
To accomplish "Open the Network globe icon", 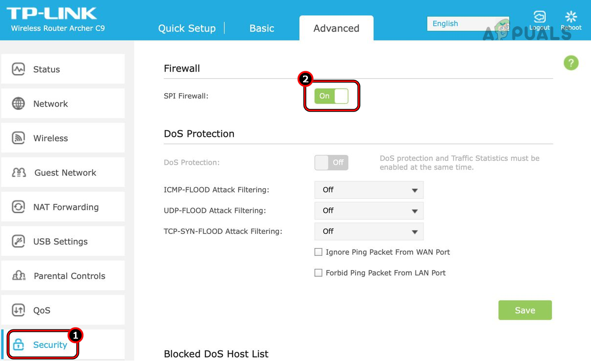I will (18, 103).
